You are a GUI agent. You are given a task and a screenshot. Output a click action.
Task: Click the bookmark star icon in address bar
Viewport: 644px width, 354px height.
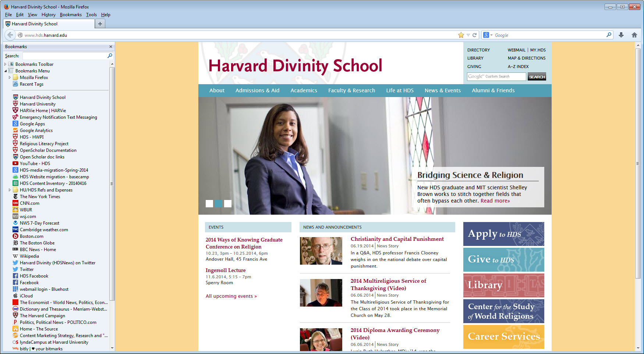tap(461, 35)
